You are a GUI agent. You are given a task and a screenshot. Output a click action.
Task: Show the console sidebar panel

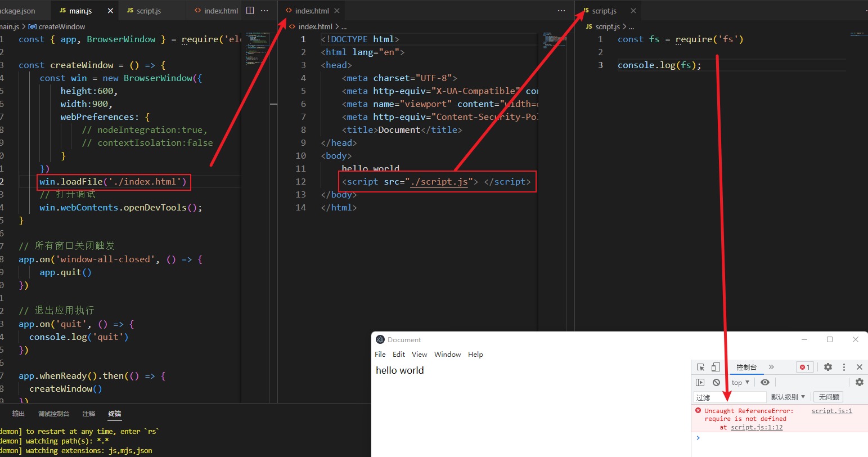click(700, 383)
